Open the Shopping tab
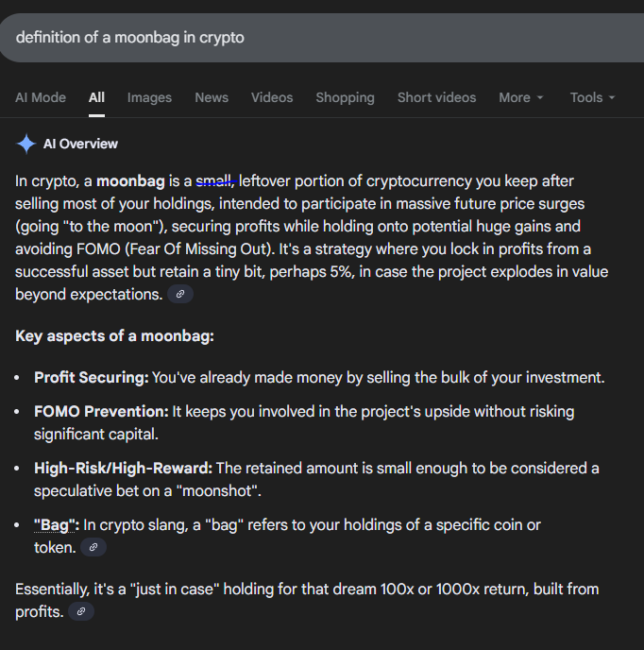This screenshot has width=644, height=650. click(346, 97)
